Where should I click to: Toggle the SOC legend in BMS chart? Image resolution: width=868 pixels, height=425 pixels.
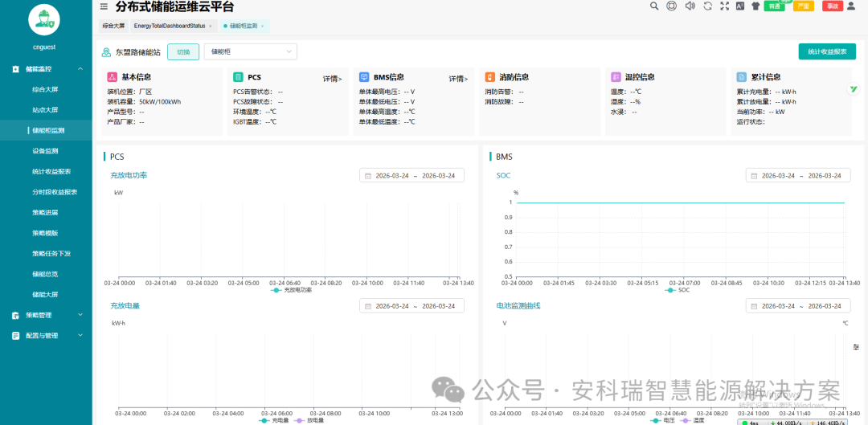click(x=678, y=290)
